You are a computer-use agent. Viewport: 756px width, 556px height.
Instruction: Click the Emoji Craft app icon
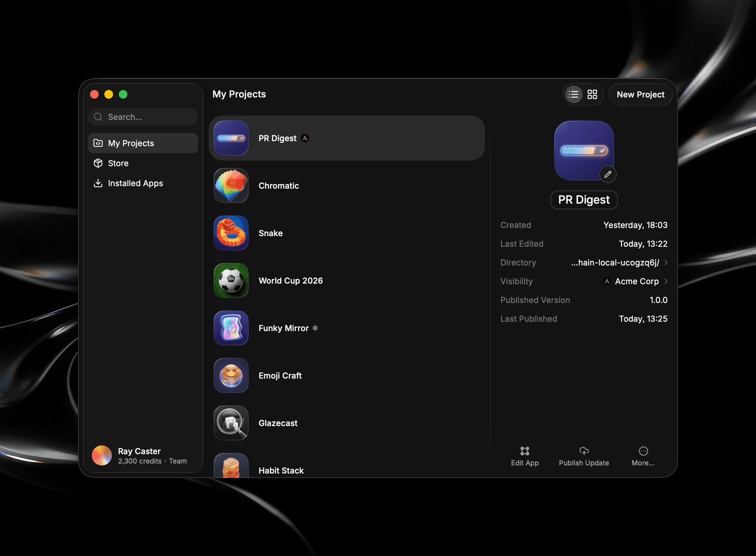tap(231, 375)
